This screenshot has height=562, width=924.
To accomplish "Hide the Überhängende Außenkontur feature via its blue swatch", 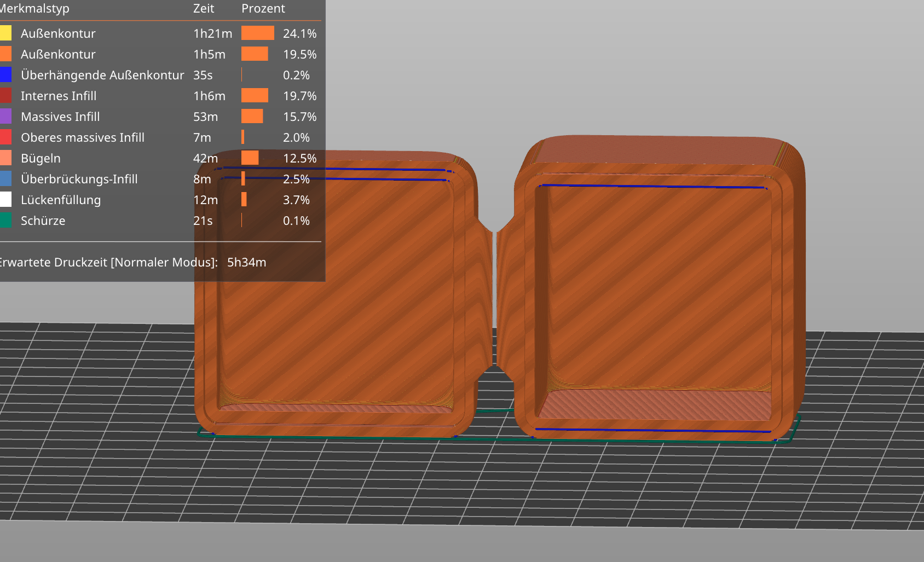I will coord(7,74).
